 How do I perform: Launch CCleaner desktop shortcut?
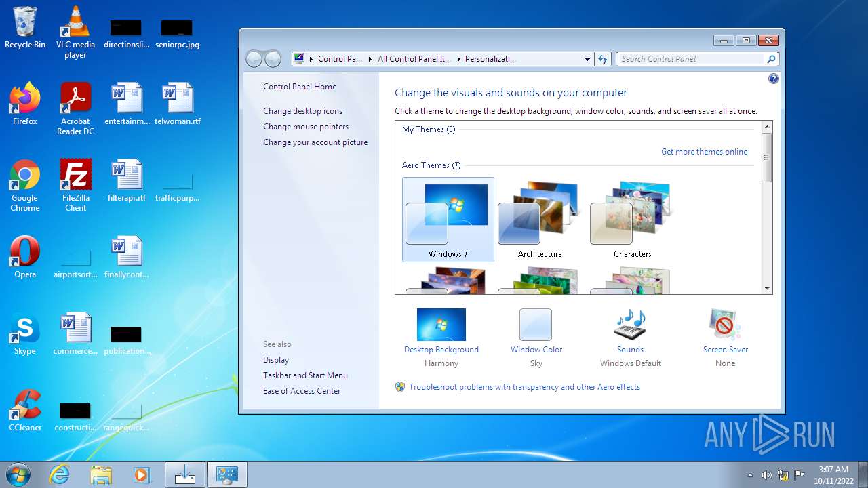point(25,411)
